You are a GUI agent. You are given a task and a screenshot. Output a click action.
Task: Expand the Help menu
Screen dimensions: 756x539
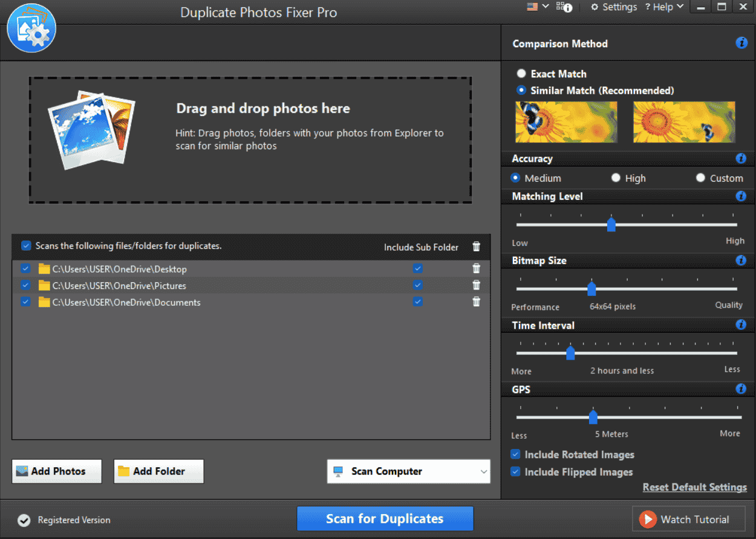click(664, 7)
